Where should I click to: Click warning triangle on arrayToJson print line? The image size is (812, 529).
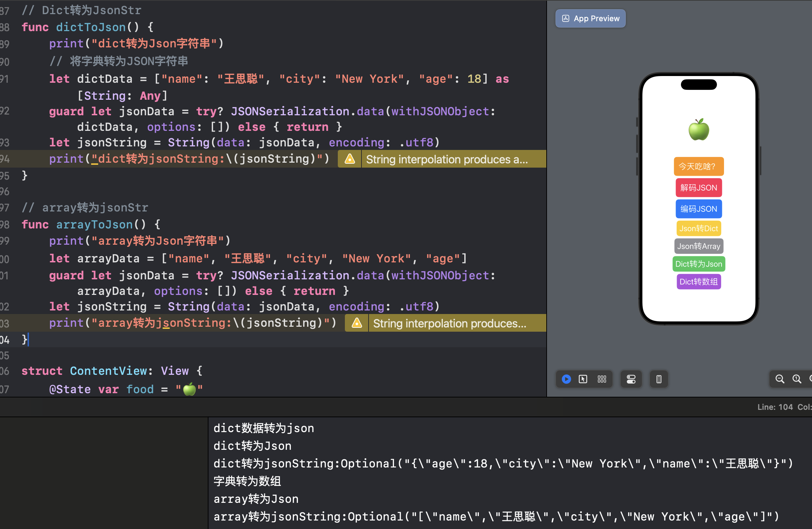coord(357,323)
